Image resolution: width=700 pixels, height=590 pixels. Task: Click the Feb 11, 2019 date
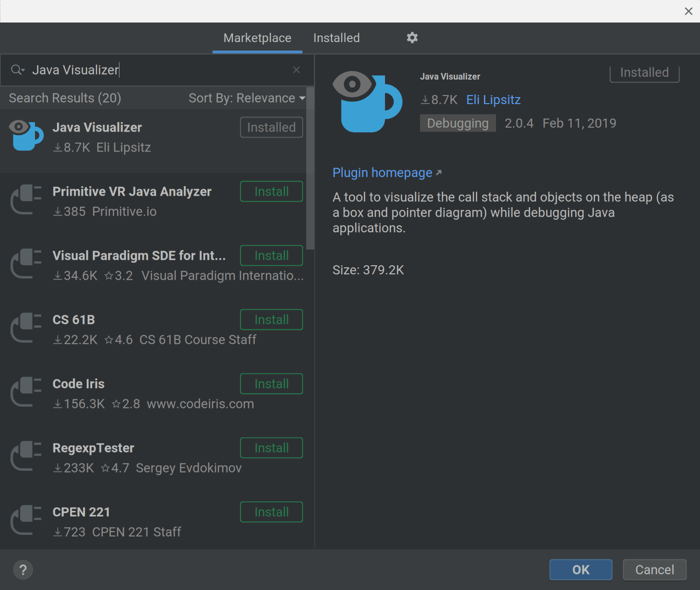pyautogui.click(x=579, y=123)
